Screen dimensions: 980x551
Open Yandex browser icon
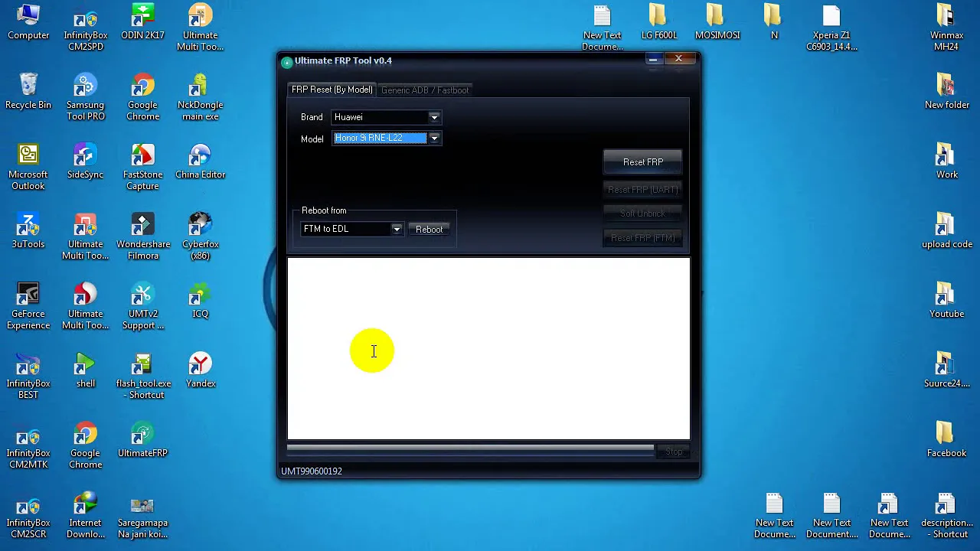pos(201,370)
